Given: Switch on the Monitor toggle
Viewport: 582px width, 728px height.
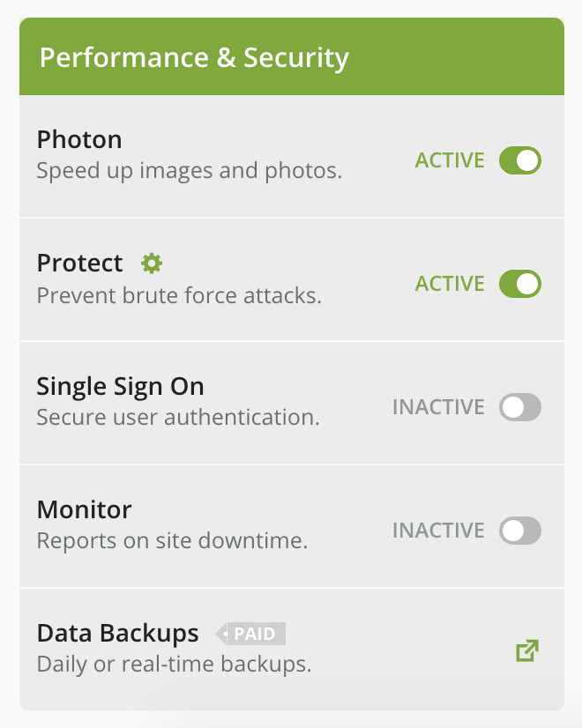Looking at the screenshot, I should click(x=519, y=531).
